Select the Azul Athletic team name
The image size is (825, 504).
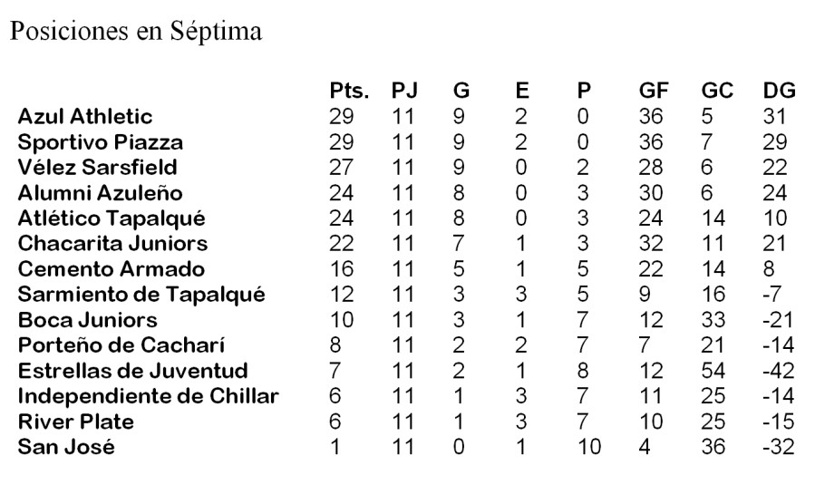point(85,116)
